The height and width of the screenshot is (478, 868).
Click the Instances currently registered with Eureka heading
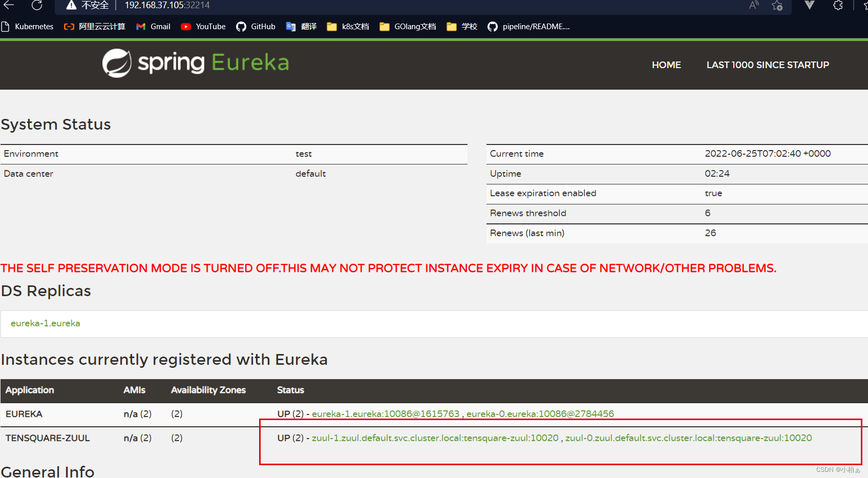[x=164, y=360]
